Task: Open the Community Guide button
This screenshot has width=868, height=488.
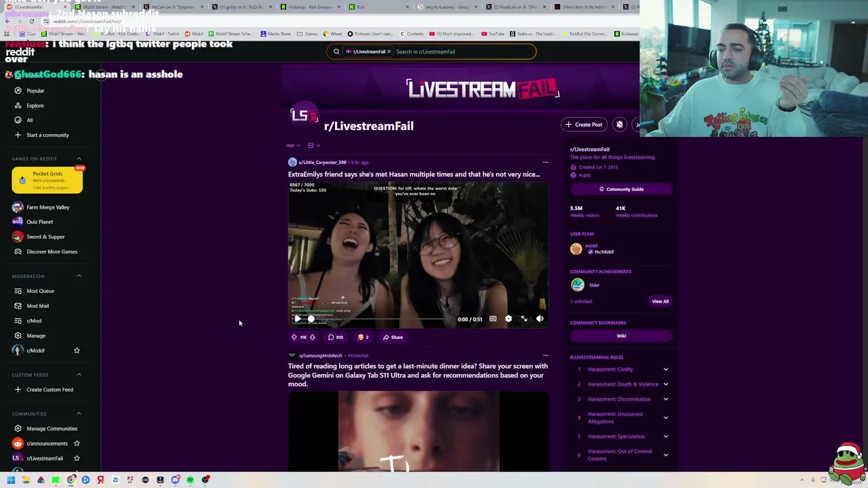Action: point(621,189)
